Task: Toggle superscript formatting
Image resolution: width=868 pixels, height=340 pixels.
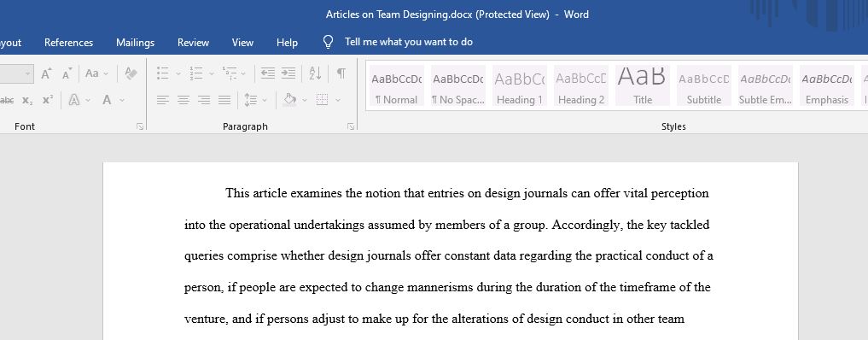Action: (x=48, y=100)
